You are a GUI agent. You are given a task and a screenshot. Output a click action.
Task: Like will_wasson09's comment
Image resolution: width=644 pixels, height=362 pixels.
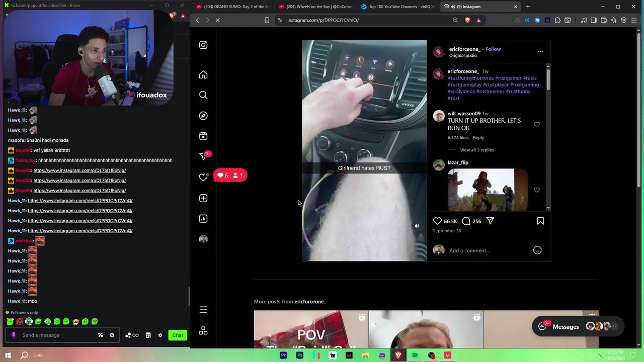[537, 124]
